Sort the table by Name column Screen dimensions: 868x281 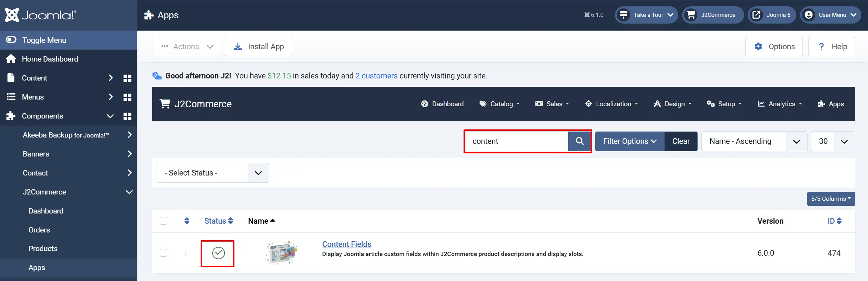click(262, 221)
